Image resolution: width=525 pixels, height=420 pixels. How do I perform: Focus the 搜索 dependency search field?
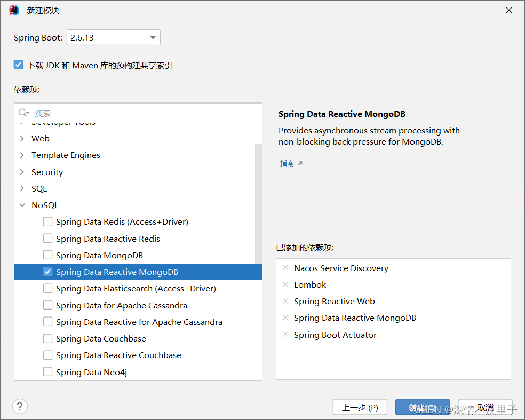pyautogui.click(x=138, y=113)
